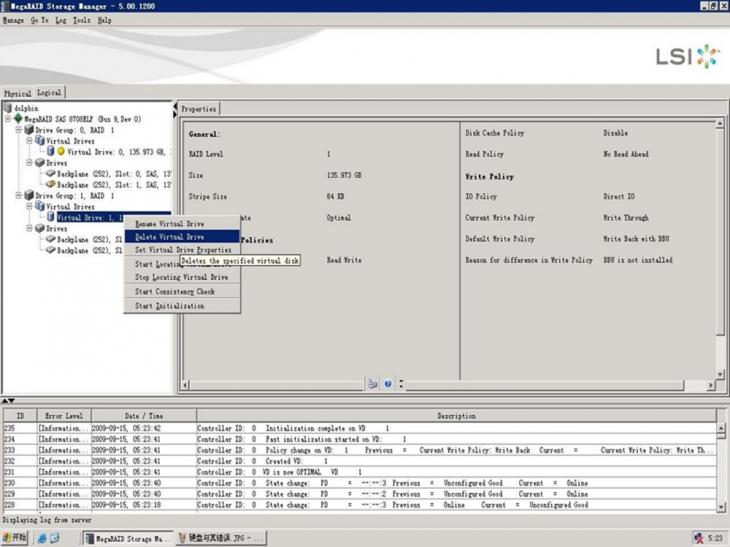Screen dimensions: 730x547
Task: Click the Drive Group 0 disk icon
Action: pyautogui.click(x=29, y=130)
